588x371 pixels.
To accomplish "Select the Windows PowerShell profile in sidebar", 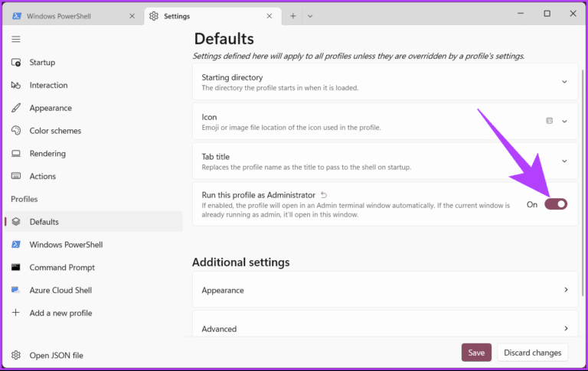I will click(x=93, y=245).
